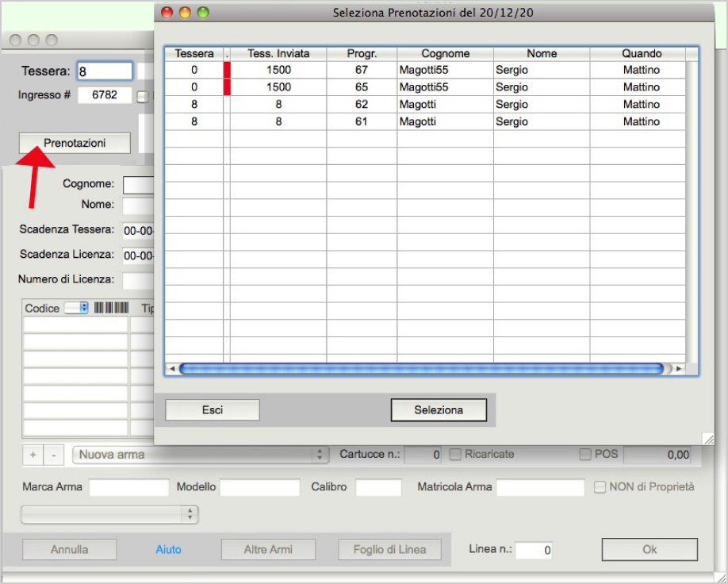
Task: Click the horizontal scrollbar thumb in table
Action: (x=420, y=369)
